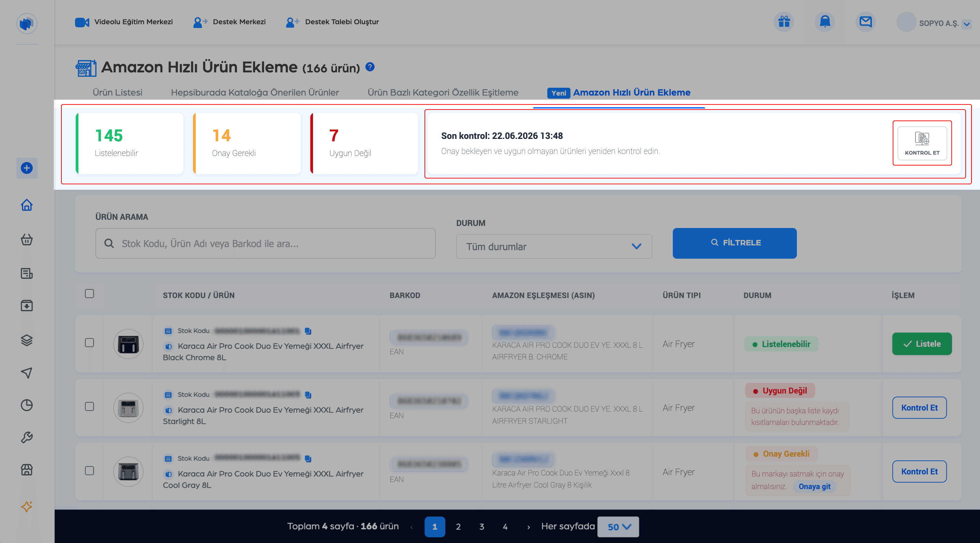Image resolution: width=980 pixels, height=543 pixels.
Task: Click Listele for Black Chrome airfryer
Action: pyautogui.click(x=922, y=344)
